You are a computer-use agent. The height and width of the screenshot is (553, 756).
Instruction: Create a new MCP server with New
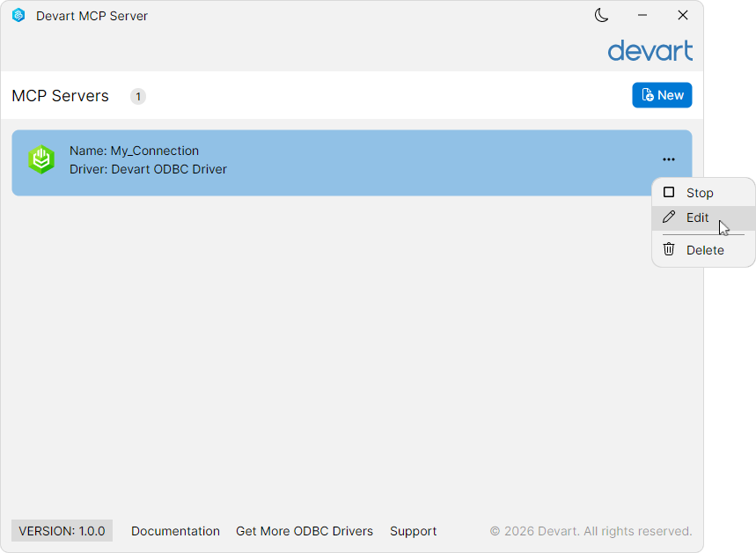[x=662, y=95]
